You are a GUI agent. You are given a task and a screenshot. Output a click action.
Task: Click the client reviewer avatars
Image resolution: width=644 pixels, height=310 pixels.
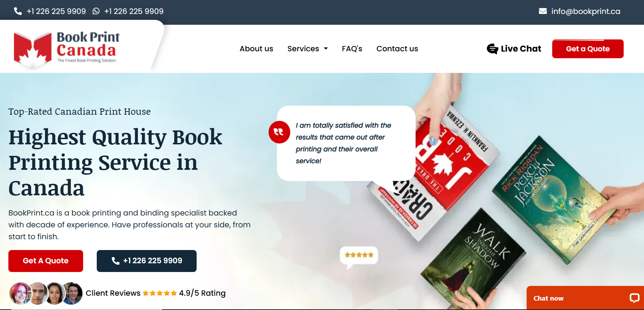click(x=46, y=293)
